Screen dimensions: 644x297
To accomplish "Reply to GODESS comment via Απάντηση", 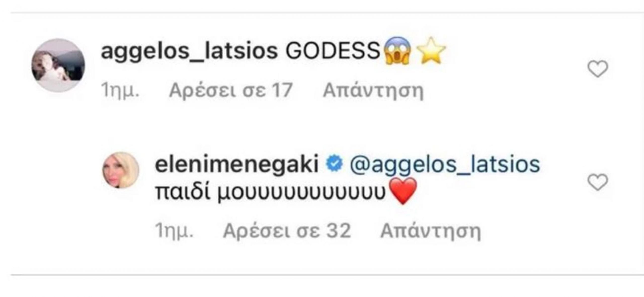I will tap(373, 90).
